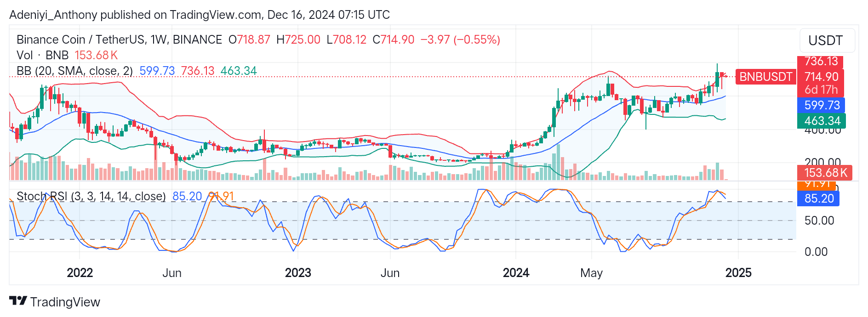Click the Stoch RSI (3, 3, 14, 14, close) legend
The image size is (868, 317).
(91, 196)
